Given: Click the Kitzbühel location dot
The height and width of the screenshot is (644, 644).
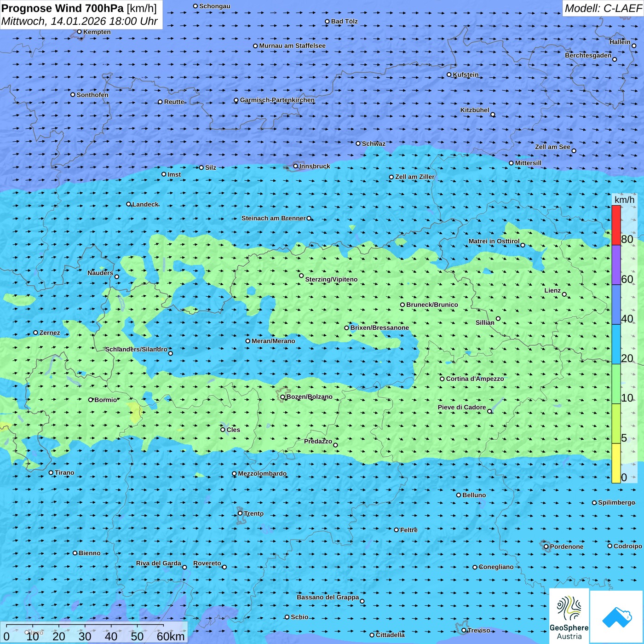Looking at the screenshot, I should coord(493,115).
